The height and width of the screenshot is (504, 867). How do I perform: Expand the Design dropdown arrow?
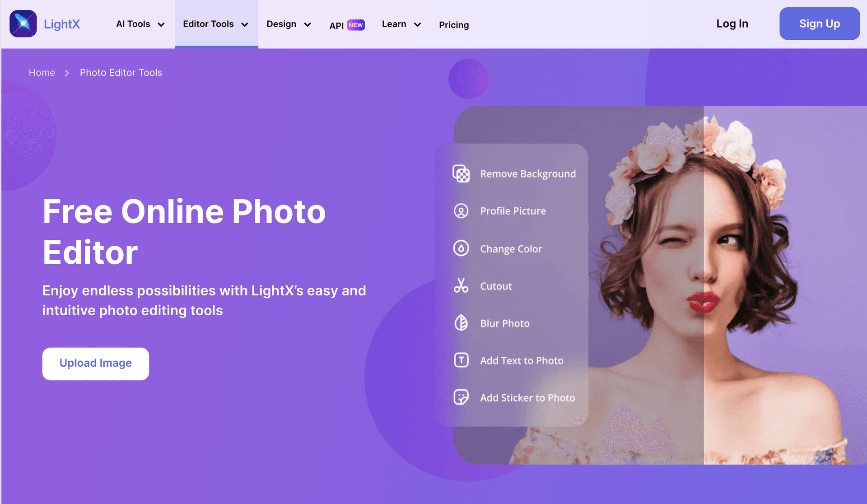coord(308,25)
